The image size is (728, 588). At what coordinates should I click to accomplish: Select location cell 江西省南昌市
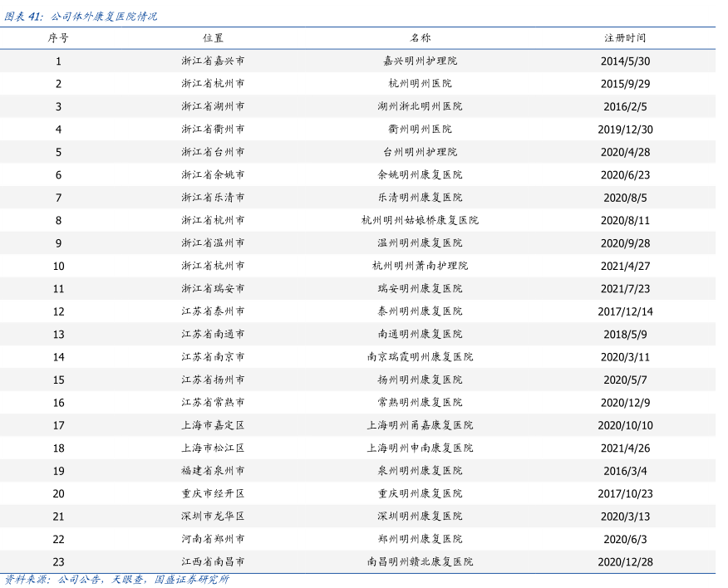click(x=213, y=561)
